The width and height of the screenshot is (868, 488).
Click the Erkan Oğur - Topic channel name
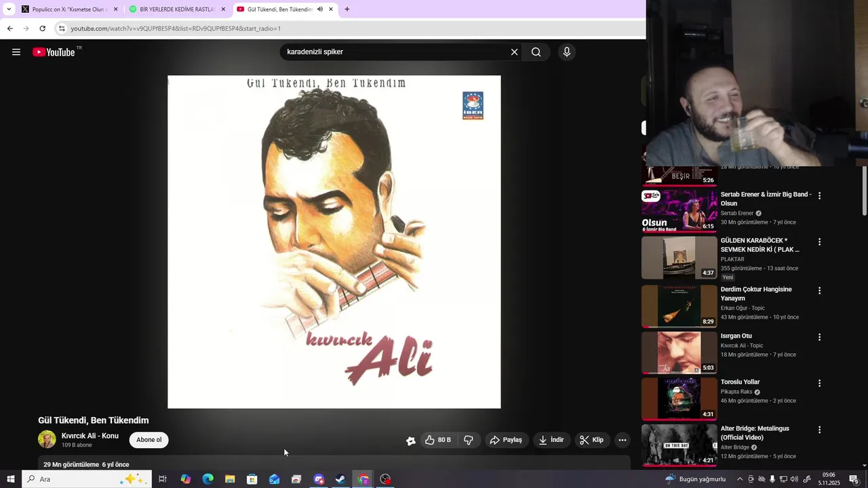pyautogui.click(x=743, y=308)
